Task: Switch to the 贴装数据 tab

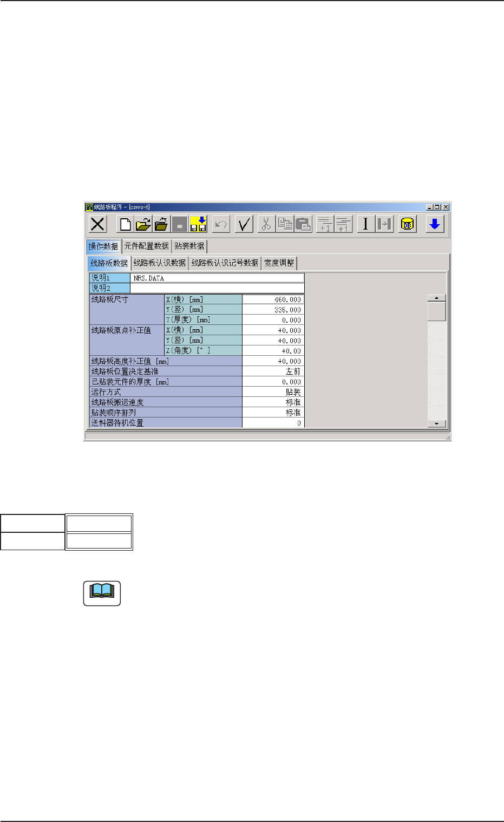Action: (x=189, y=246)
